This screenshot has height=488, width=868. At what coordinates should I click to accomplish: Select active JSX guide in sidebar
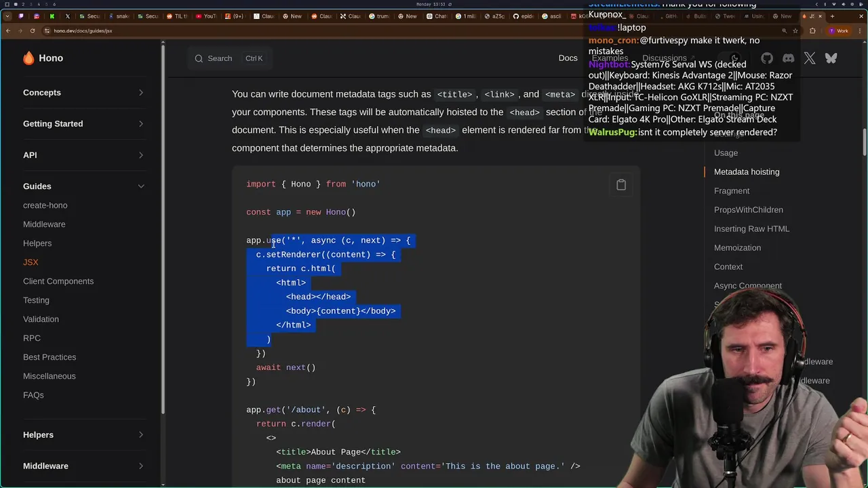click(x=31, y=262)
